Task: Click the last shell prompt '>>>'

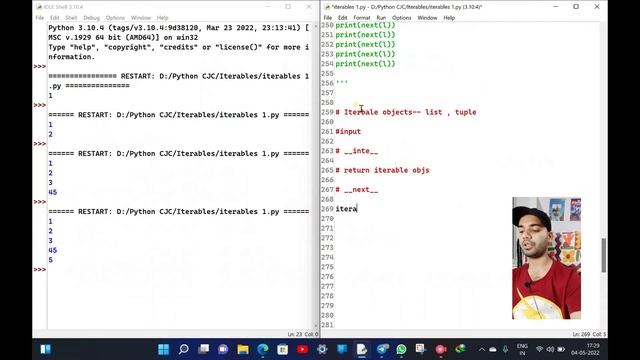Action: (x=40, y=269)
